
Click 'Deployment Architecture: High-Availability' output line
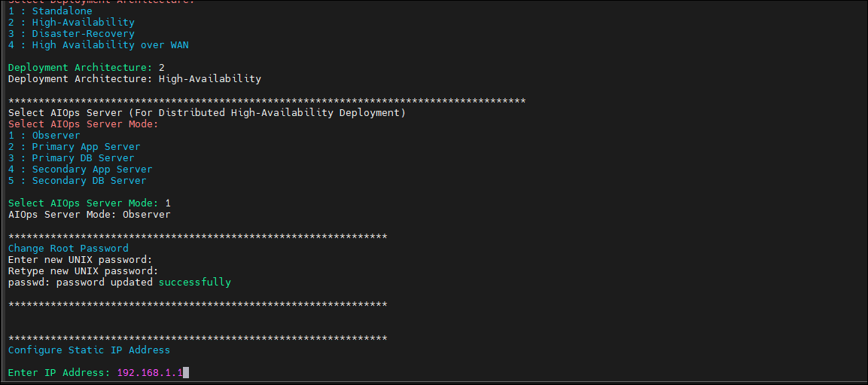(x=135, y=78)
